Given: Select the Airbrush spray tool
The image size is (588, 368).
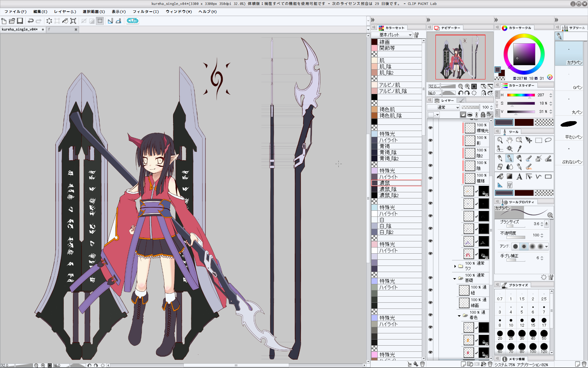Looking at the screenshot, I should coord(539,158).
